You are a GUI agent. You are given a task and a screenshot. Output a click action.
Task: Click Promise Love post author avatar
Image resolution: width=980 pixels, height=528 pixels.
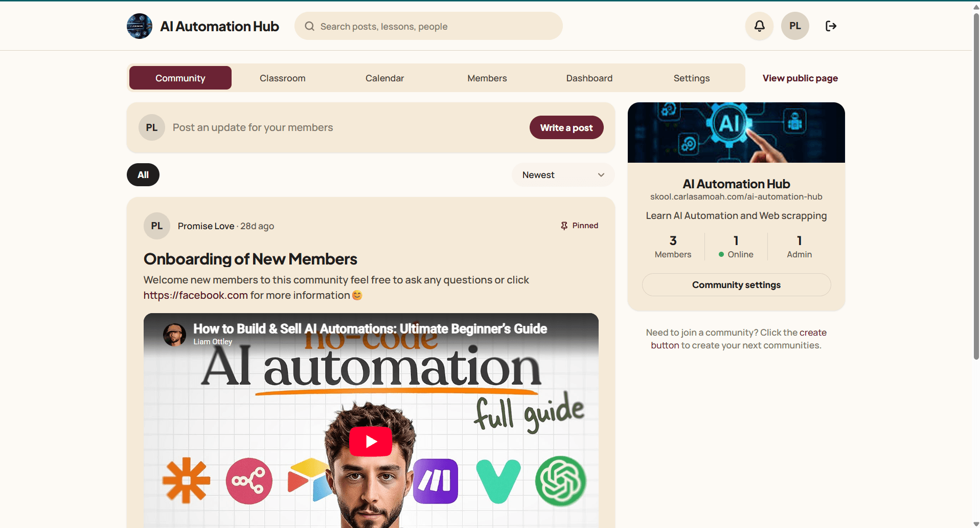[157, 226]
